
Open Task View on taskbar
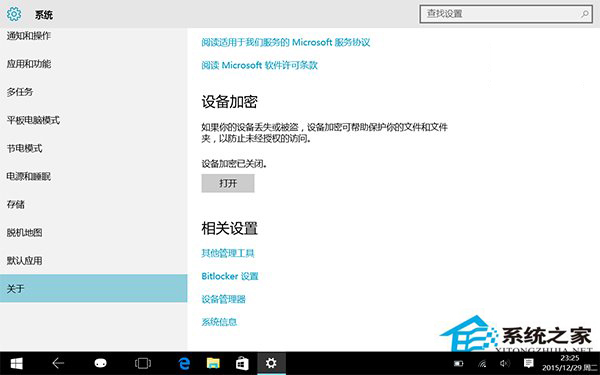143,363
